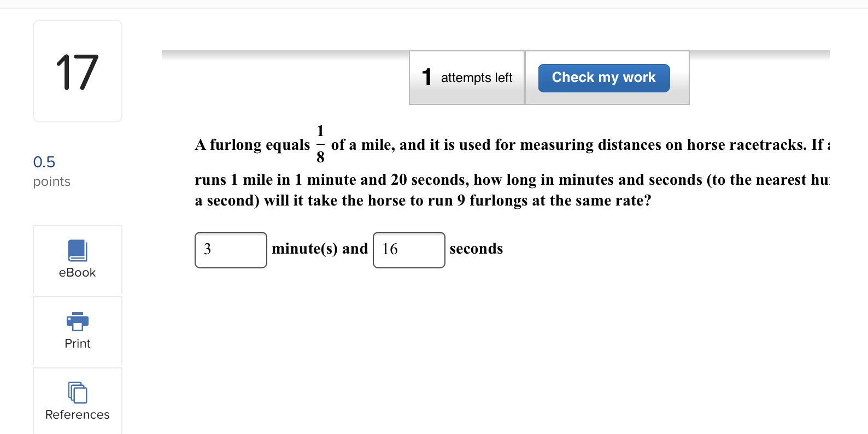Click the References sidebar tile
The width and height of the screenshot is (868, 434).
[x=77, y=401]
